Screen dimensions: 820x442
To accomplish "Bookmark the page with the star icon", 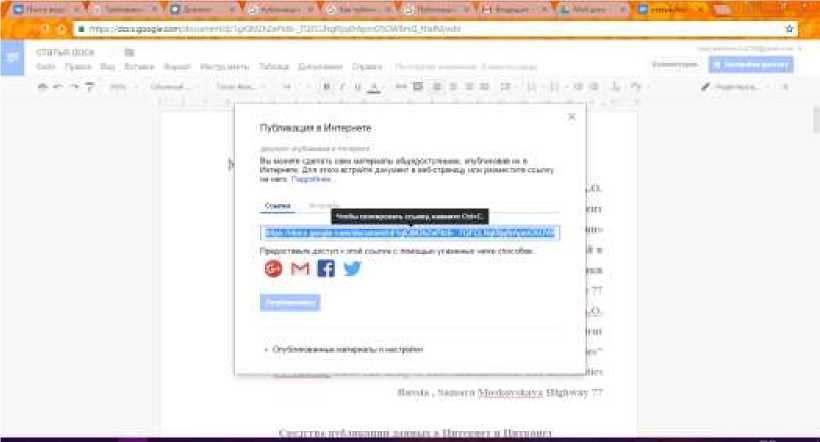I will pyautogui.click(x=789, y=29).
